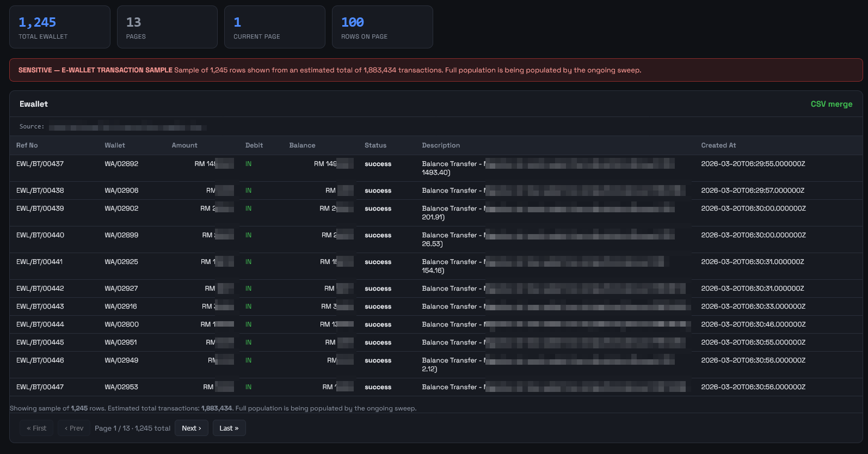
Task: Jump to the Last page
Action: point(229,428)
